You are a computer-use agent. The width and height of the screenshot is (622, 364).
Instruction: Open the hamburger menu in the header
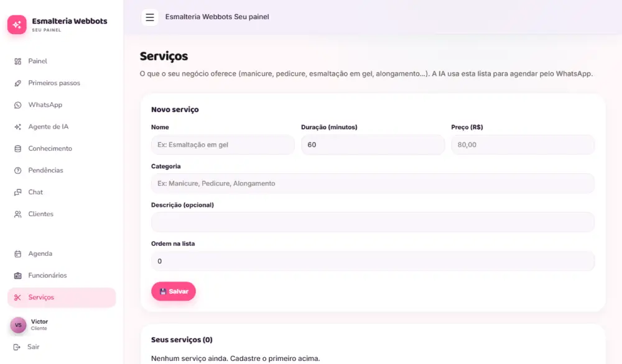coord(149,17)
